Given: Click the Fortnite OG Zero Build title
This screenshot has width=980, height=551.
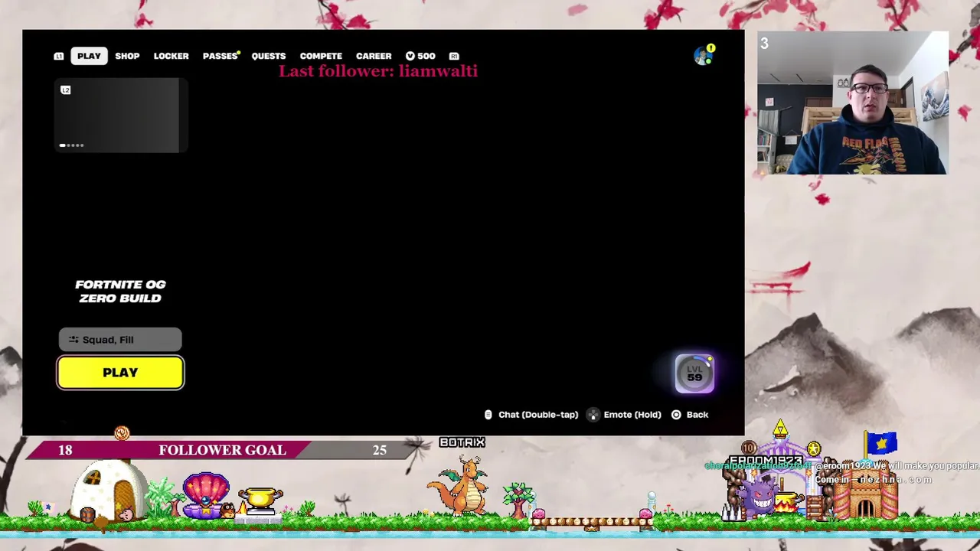Looking at the screenshot, I should (120, 292).
